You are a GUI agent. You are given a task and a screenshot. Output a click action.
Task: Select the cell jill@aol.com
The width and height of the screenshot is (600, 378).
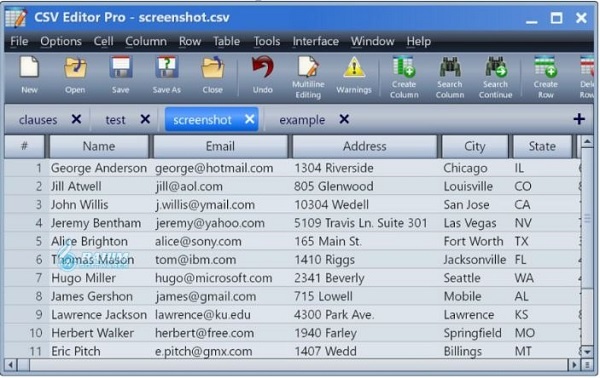click(x=189, y=186)
